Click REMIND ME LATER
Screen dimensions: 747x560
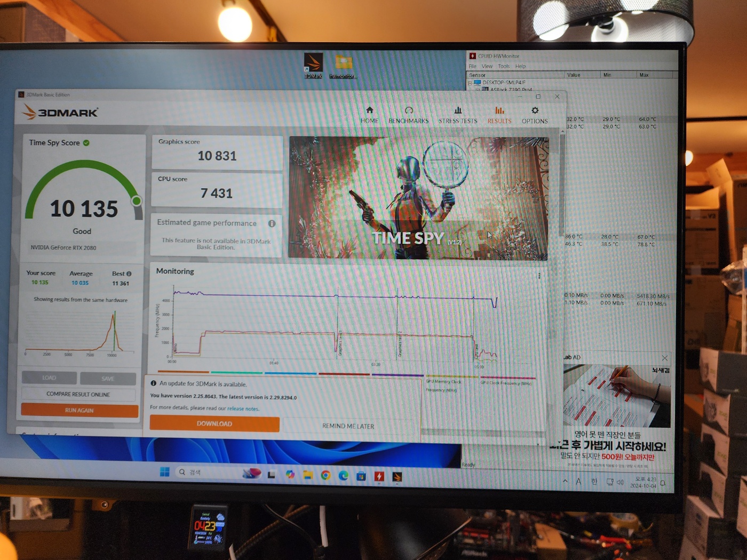[348, 426]
